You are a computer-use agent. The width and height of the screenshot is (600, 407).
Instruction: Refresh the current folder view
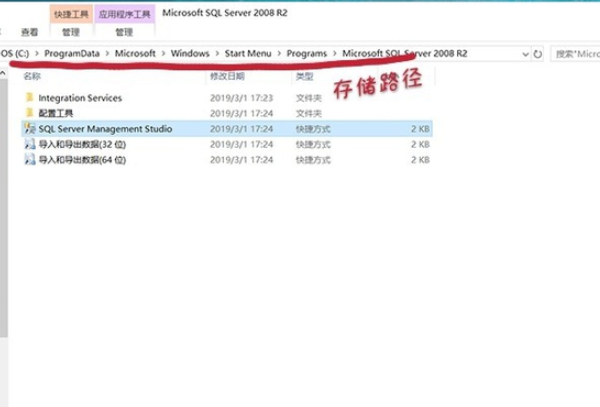[538, 54]
